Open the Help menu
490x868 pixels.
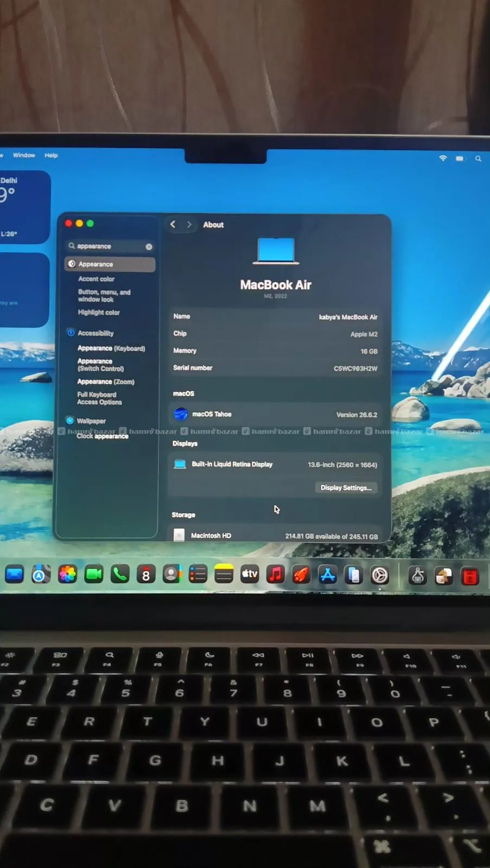tap(51, 155)
